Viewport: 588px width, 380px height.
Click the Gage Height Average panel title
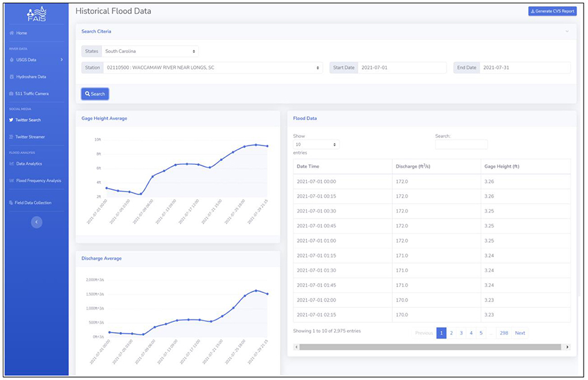click(x=104, y=118)
